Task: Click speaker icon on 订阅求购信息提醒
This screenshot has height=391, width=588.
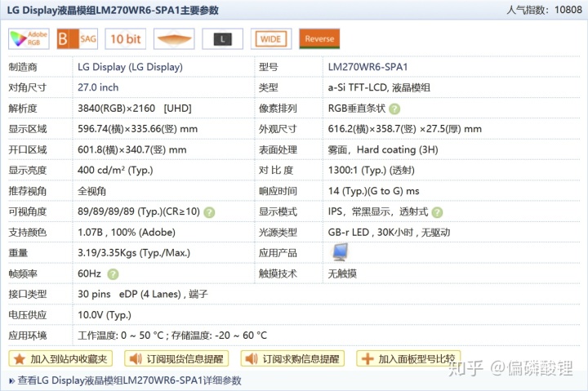Action: (x=252, y=359)
